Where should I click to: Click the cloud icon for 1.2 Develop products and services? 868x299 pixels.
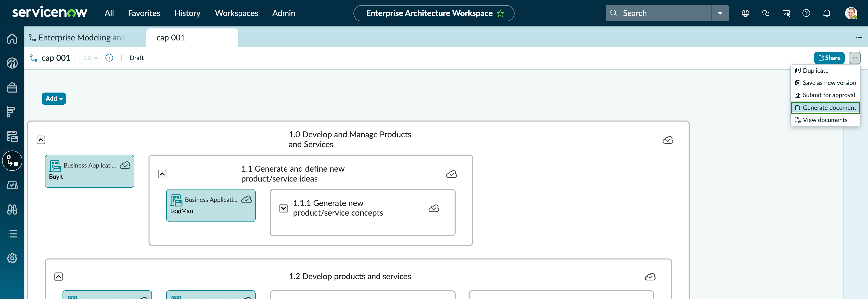(x=650, y=276)
